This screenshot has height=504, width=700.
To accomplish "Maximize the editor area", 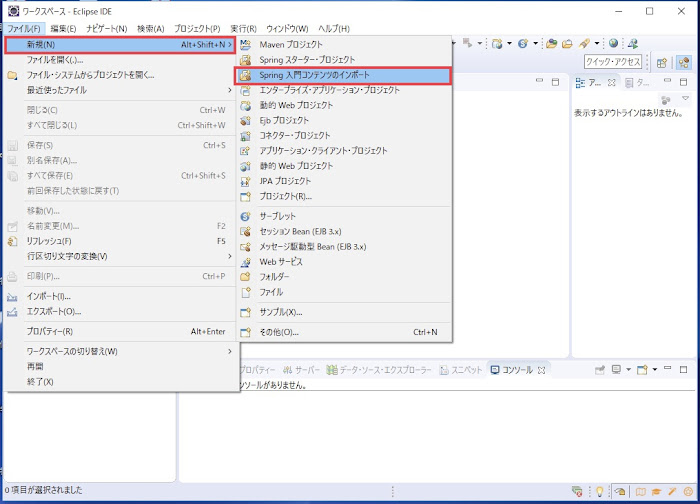I will [555, 82].
